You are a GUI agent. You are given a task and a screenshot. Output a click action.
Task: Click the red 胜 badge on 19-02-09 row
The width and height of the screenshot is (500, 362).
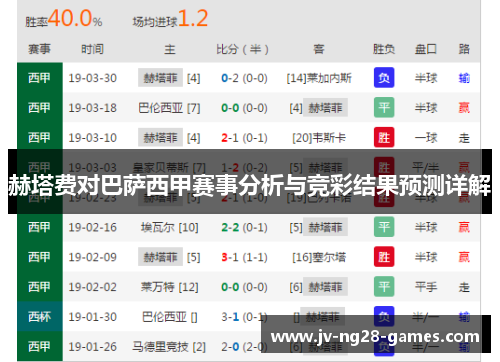[384, 257]
